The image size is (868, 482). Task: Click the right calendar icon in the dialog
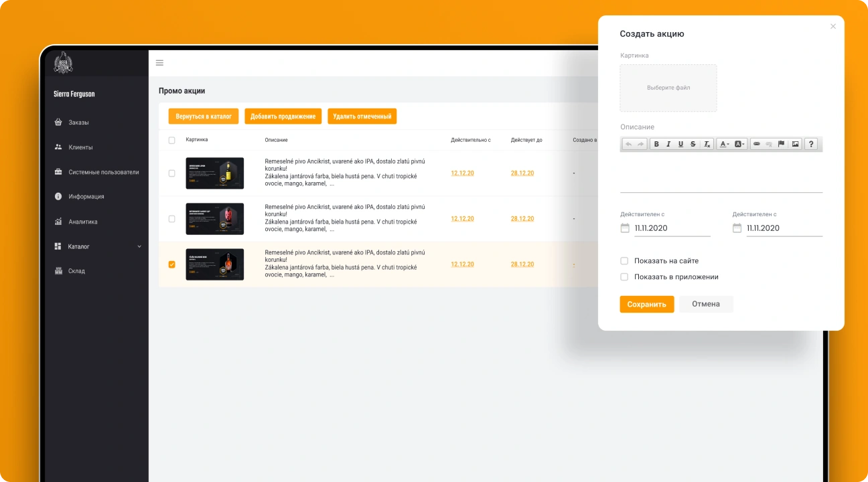[737, 228]
